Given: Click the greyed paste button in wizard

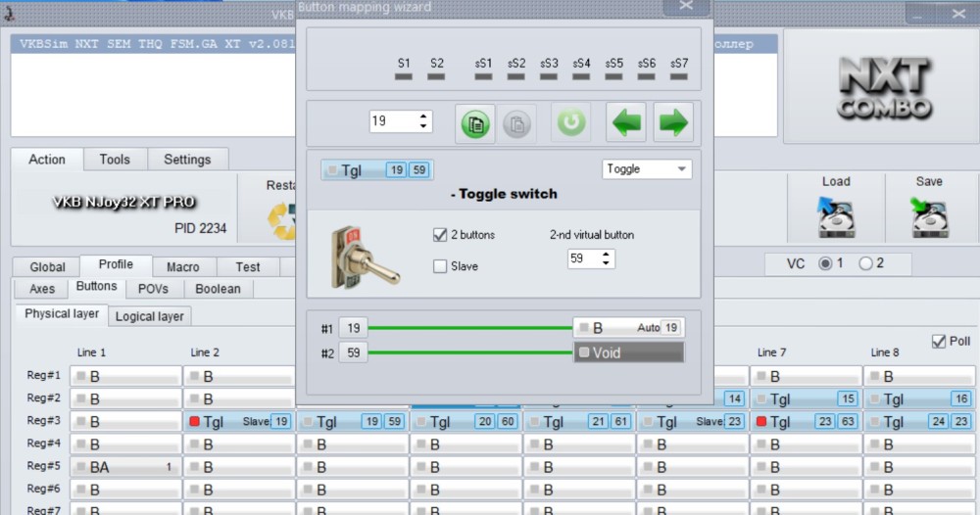Looking at the screenshot, I should [x=516, y=123].
